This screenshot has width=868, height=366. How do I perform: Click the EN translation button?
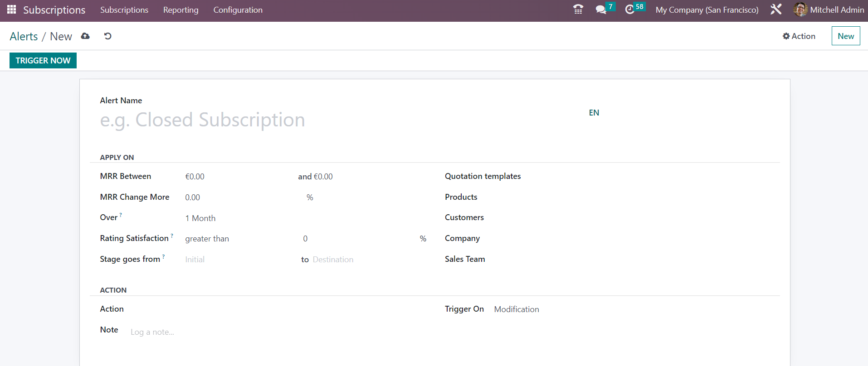tap(594, 113)
